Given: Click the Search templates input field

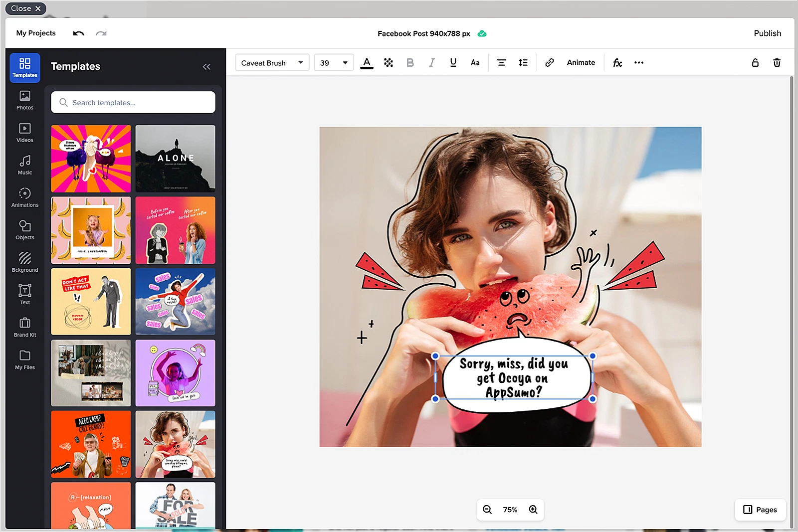Looking at the screenshot, I should click(x=133, y=103).
